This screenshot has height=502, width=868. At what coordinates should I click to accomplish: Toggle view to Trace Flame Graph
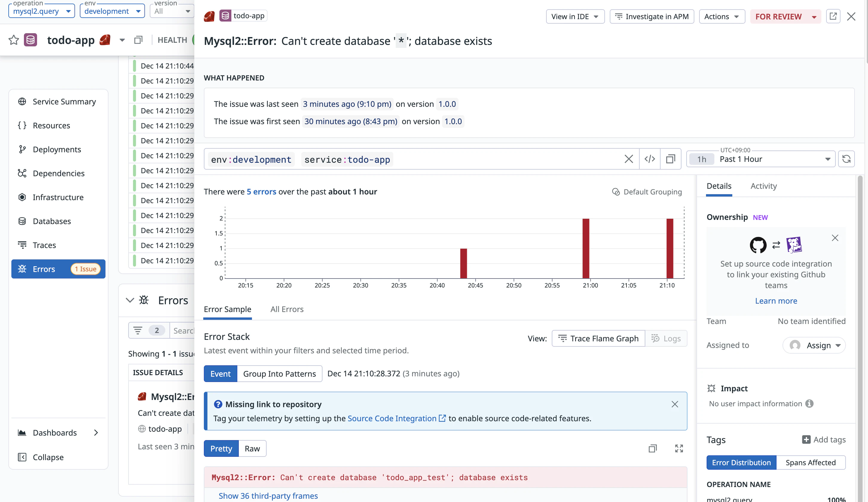pyautogui.click(x=598, y=339)
